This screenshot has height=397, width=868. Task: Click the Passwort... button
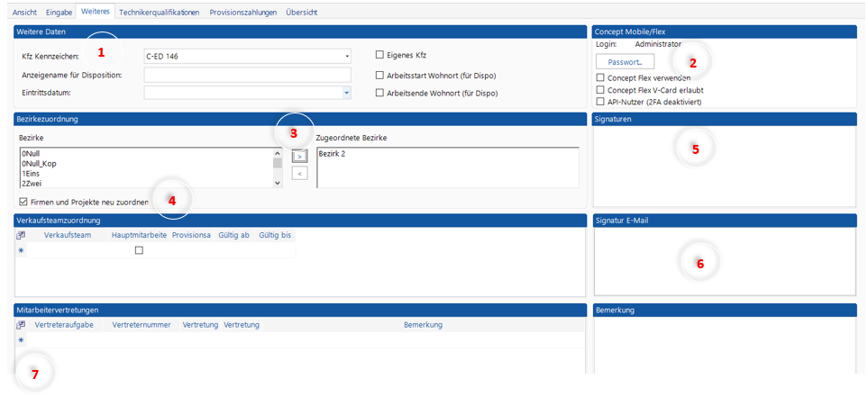[x=625, y=62]
